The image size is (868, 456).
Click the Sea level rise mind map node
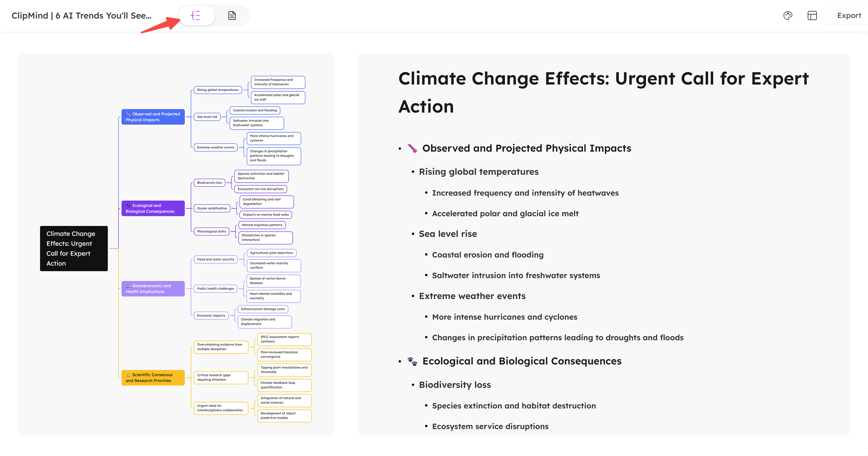click(x=207, y=117)
